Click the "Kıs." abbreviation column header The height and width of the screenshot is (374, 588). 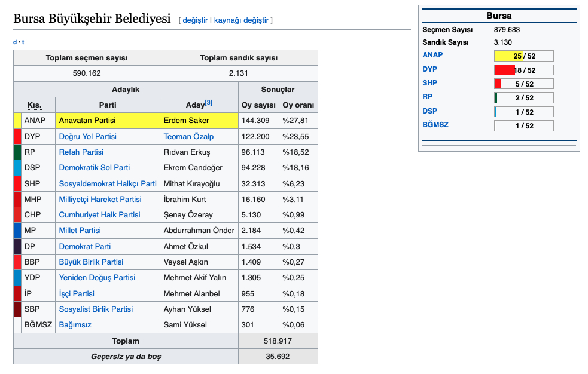34,105
